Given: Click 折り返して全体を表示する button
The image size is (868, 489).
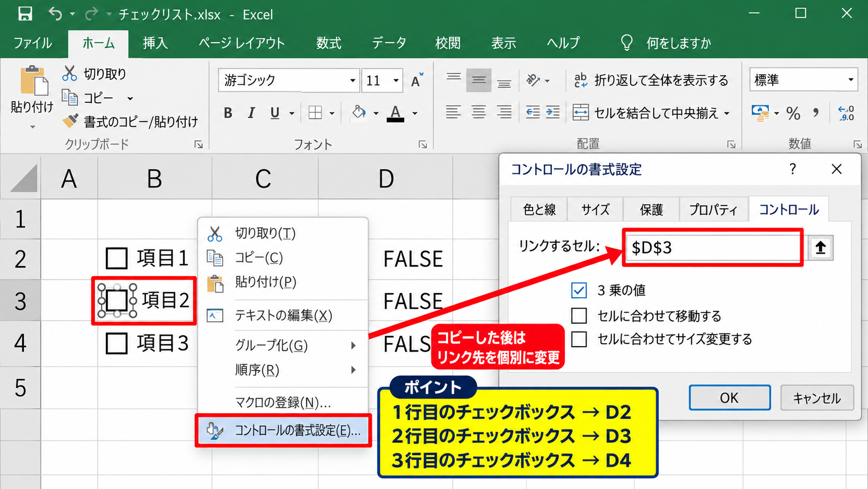Looking at the screenshot, I should click(652, 80).
